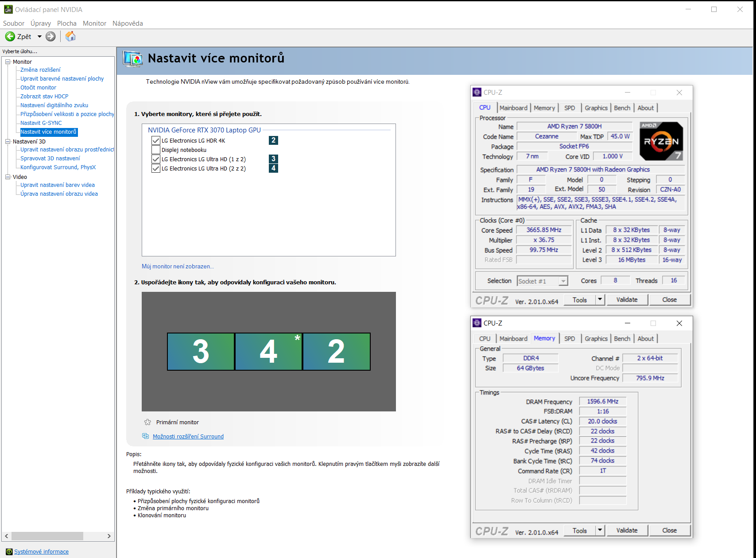Click Tools button in lower CPU-Z window
Viewport: 756px width, 558px height.
click(x=579, y=531)
